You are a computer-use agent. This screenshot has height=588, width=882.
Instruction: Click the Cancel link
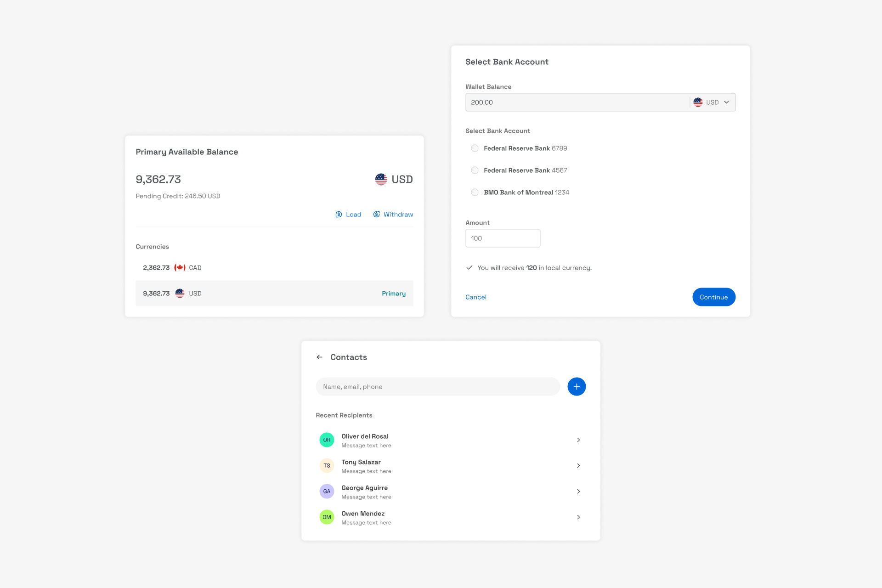point(475,297)
